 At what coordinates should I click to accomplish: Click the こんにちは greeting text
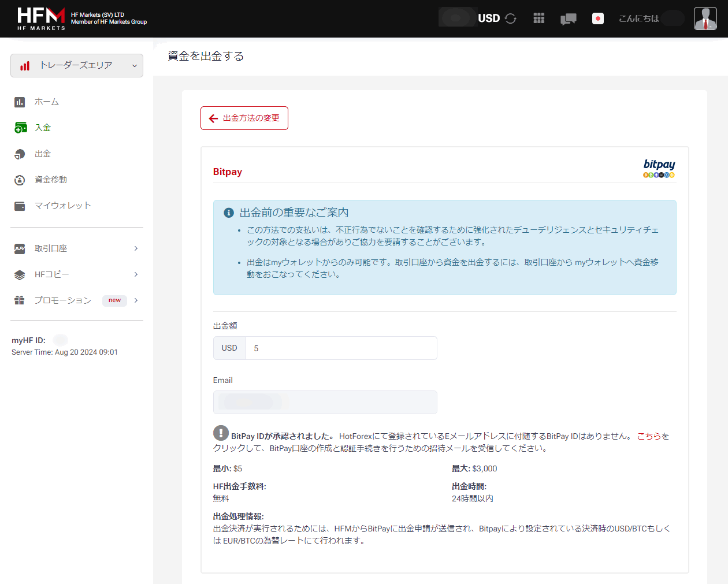point(638,18)
